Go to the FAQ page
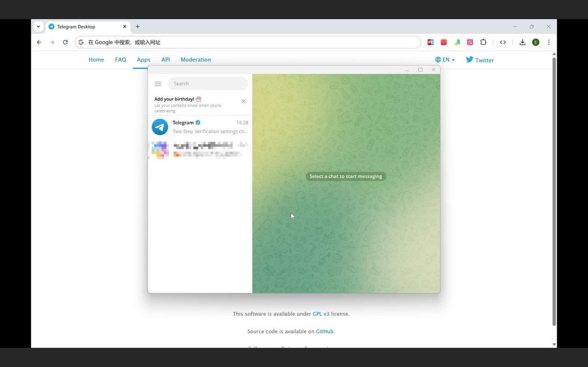Screen dimensions: 588x367 pos(120,60)
